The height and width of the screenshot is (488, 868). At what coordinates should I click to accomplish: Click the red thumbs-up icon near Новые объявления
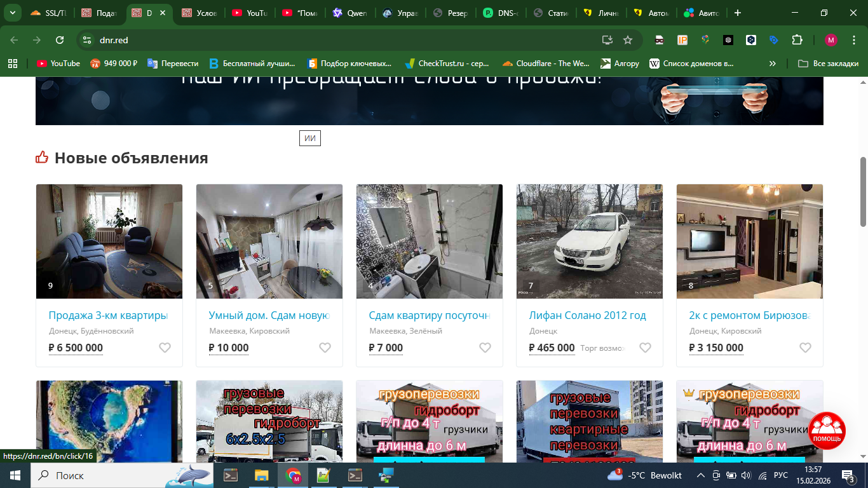click(41, 157)
